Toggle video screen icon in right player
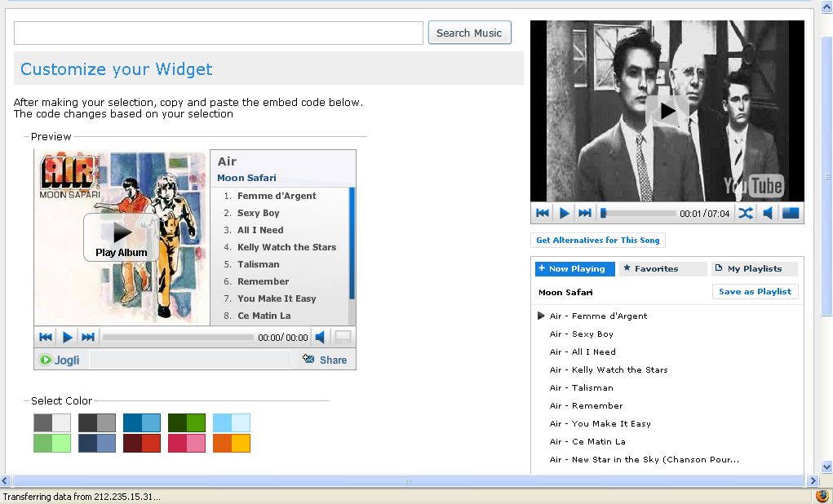 point(791,213)
